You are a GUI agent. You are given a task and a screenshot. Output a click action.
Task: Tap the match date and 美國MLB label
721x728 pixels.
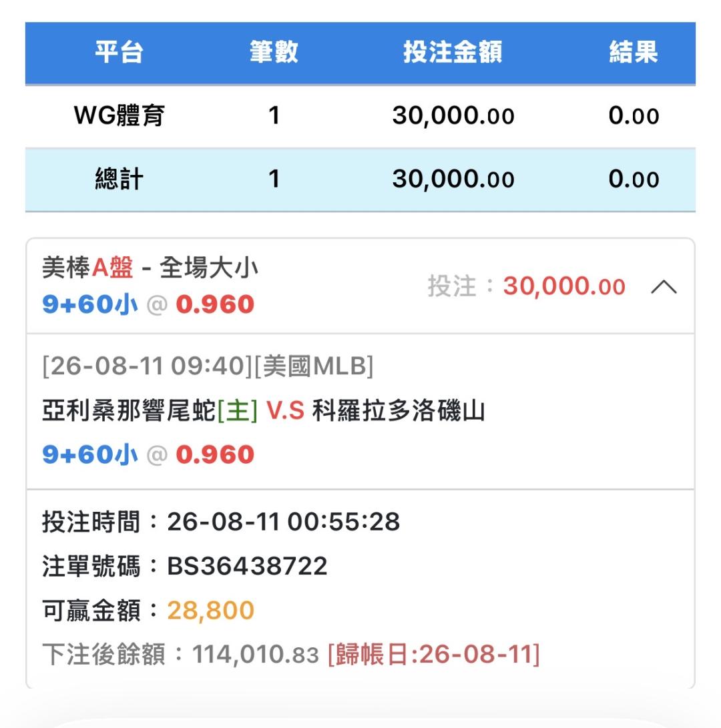(x=208, y=366)
